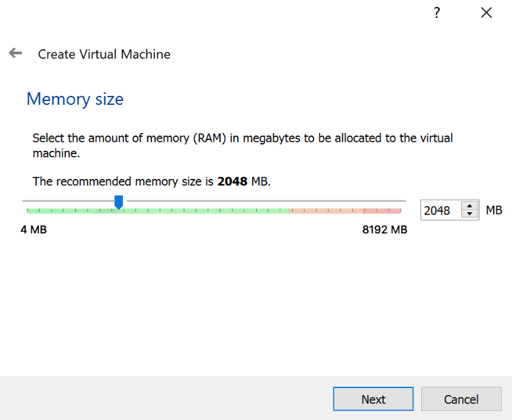Image resolution: width=512 pixels, height=420 pixels.
Task: Cancel virtual machine creation
Action: coord(461,399)
